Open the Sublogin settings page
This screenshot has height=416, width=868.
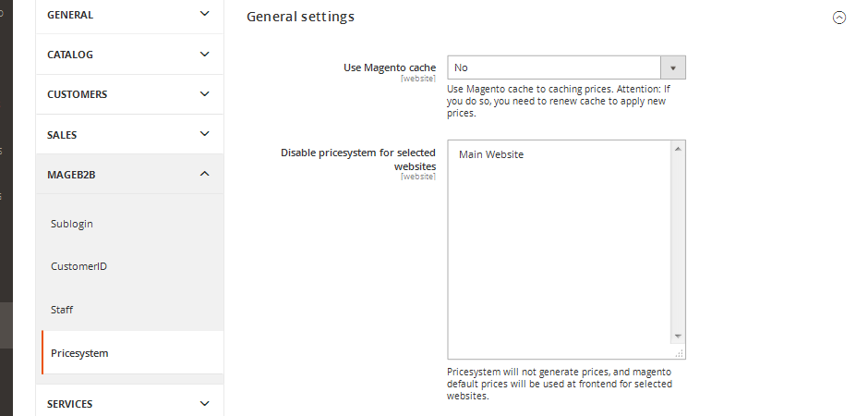(71, 224)
